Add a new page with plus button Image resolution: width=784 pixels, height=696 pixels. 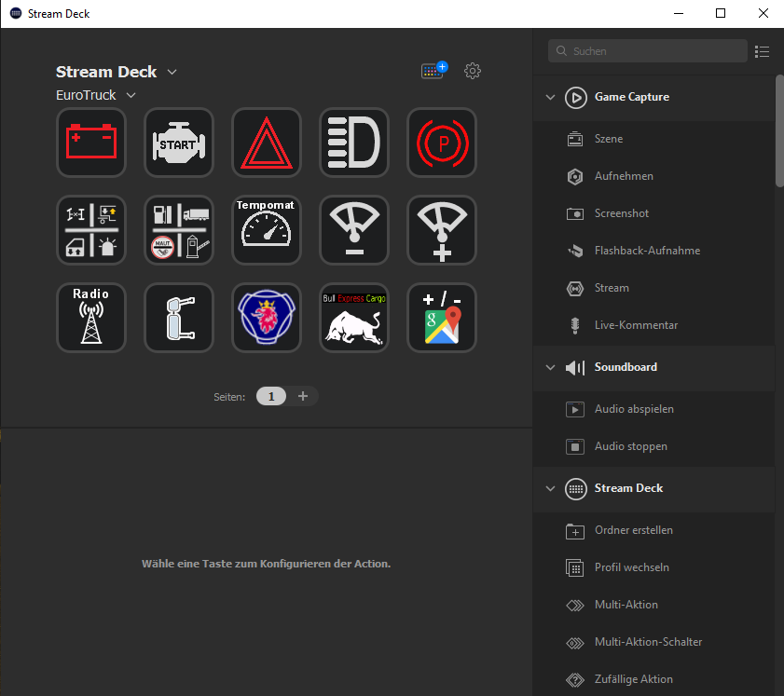pyautogui.click(x=302, y=396)
